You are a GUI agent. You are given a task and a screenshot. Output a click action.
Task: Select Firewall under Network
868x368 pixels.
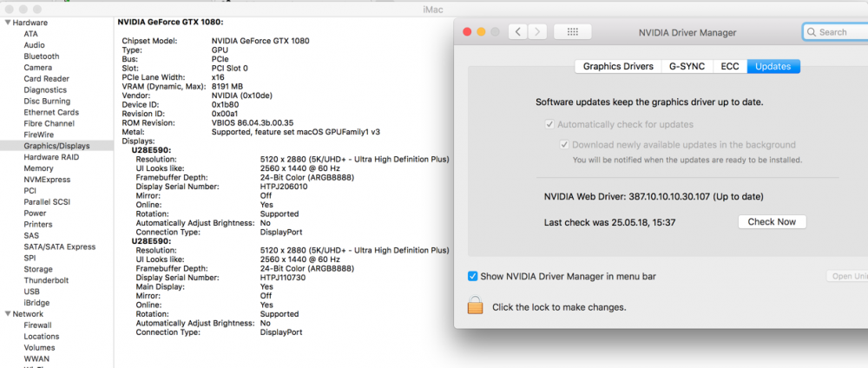point(37,325)
